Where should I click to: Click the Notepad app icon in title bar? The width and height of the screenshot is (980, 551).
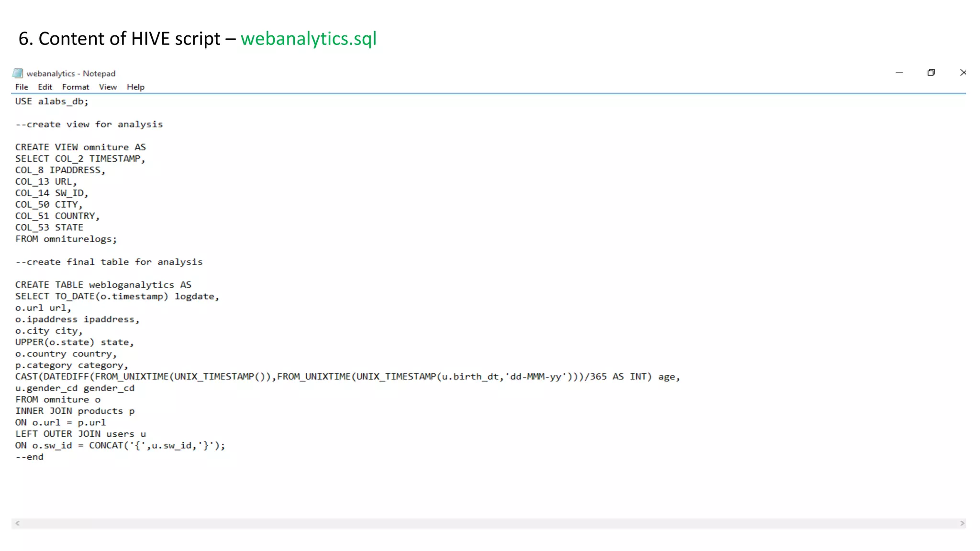[x=18, y=73]
